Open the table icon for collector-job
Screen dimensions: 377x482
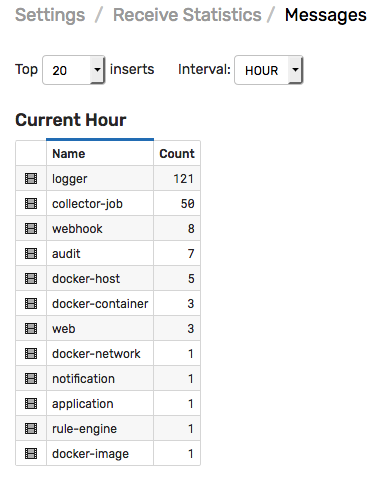[x=31, y=204]
